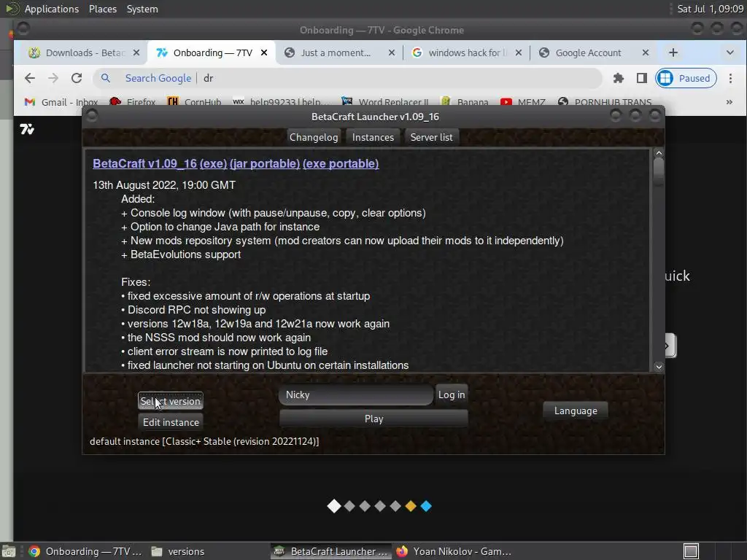Close the Just a moment... tab
This screenshot has height=560, width=747.
[x=392, y=52]
